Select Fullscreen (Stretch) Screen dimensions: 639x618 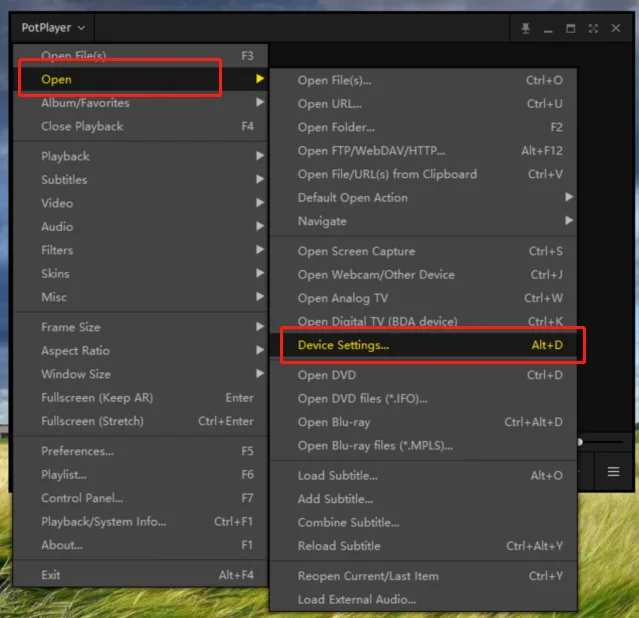(141, 421)
